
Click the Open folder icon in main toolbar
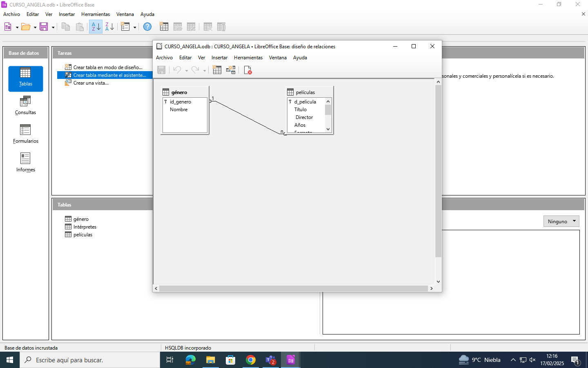click(26, 27)
